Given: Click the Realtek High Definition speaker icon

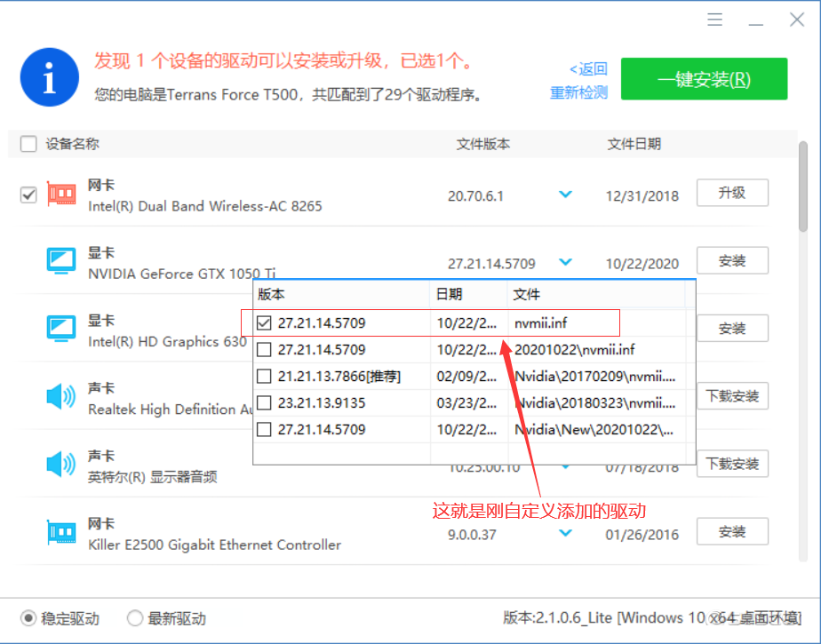Looking at the screenshot, I should point(61,396).
